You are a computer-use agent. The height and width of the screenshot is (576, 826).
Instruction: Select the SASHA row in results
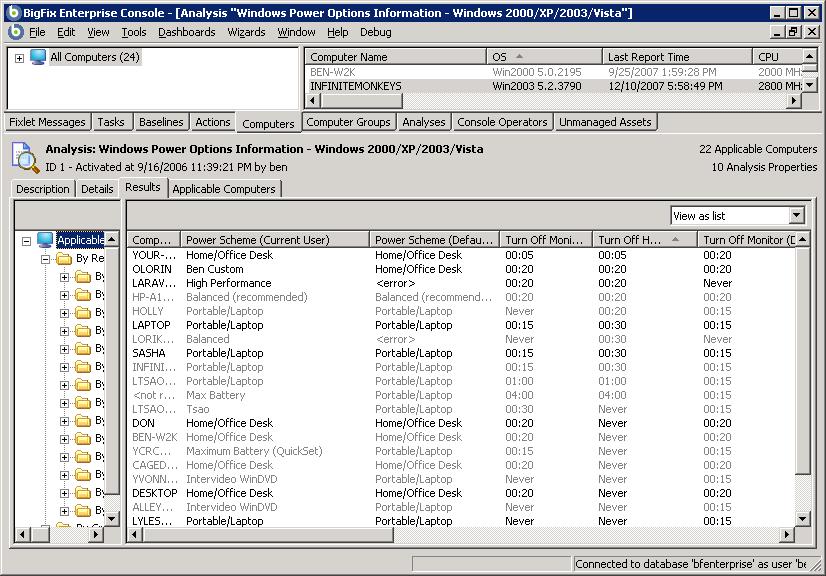[462, 353]
